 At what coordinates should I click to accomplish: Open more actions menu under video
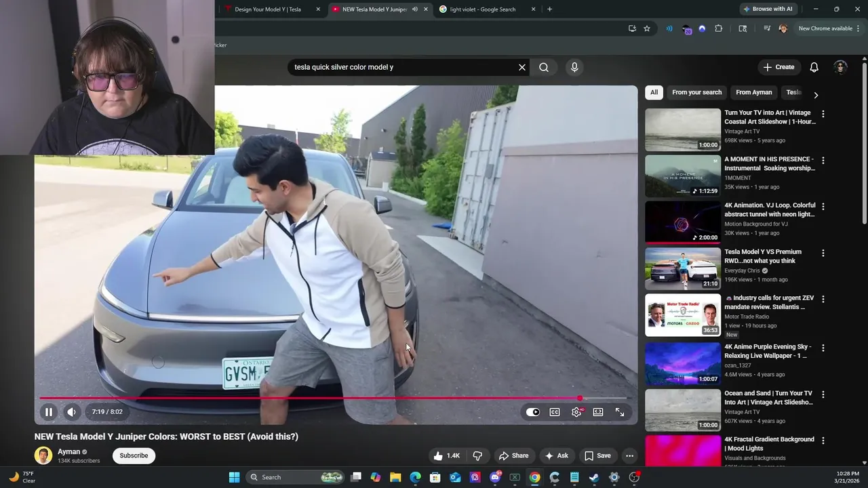point(629,455)
